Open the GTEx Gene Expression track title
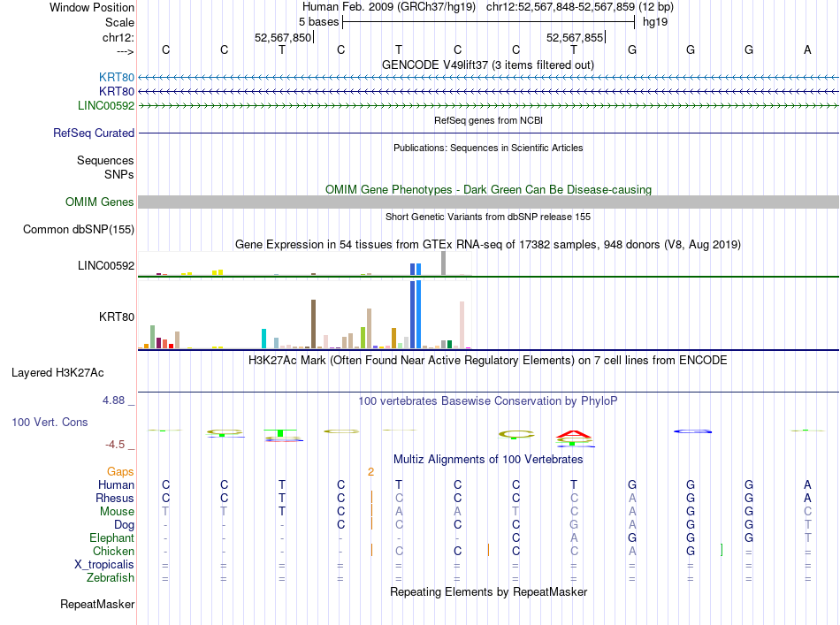This screenshot has height=625, width=840. coord(488,244)
